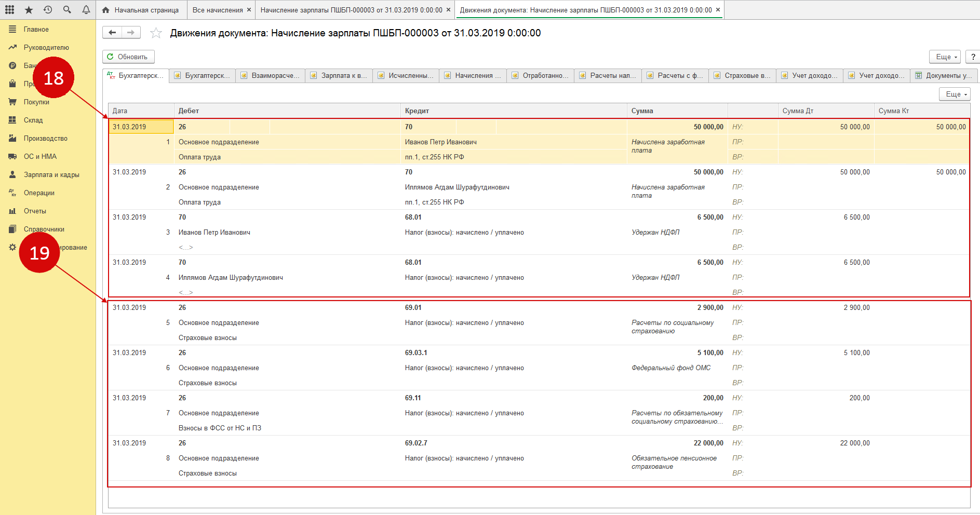This screenshot has width=980, height=515.
Task: Close Движения документа tab
Action: tap(718, 10)
